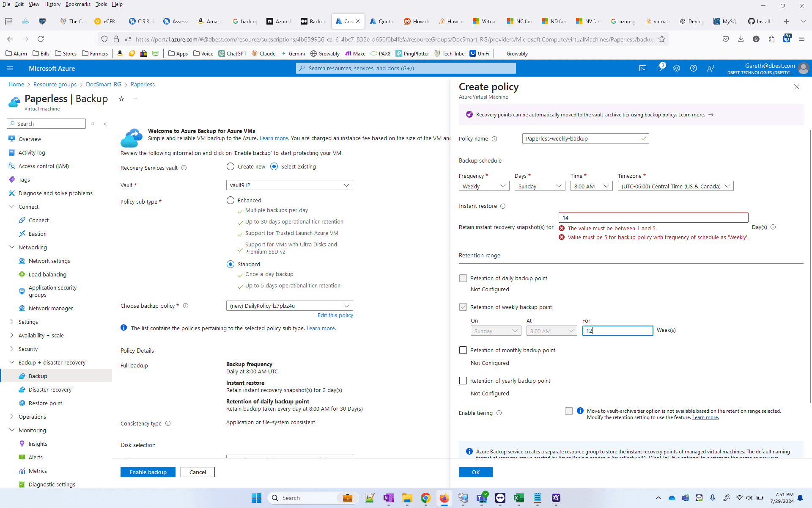This screenshot has width=812, height=508.
Task: Open Azure Cloud Shell icon
Action: (x=643, y=68)
